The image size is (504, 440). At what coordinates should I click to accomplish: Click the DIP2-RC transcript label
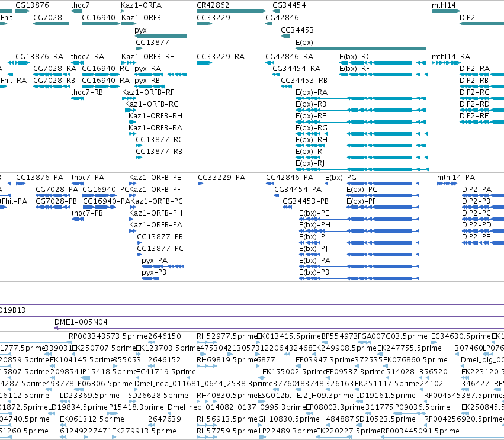click(x=474, y=92)
